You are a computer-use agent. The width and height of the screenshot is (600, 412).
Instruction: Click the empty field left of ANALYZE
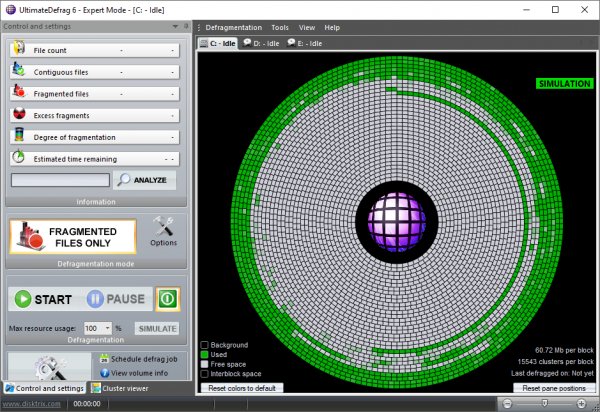pos(60,180)
